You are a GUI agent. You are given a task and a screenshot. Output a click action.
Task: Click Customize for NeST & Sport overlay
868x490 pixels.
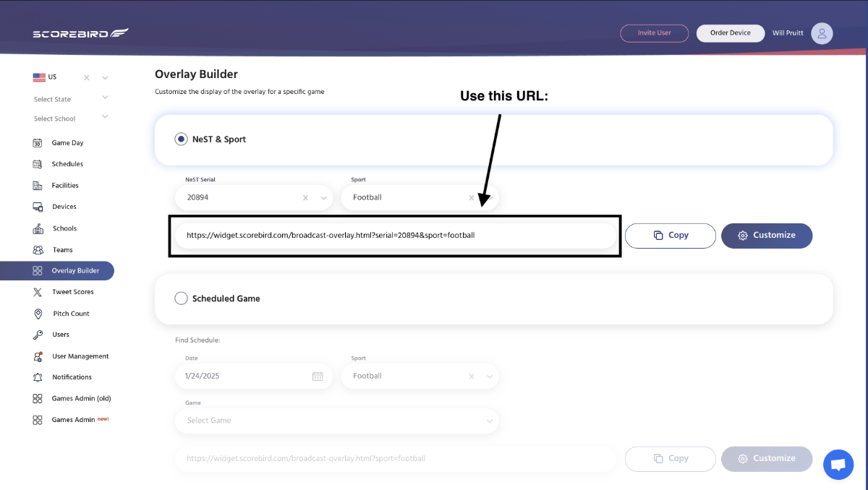coord(767,236)
